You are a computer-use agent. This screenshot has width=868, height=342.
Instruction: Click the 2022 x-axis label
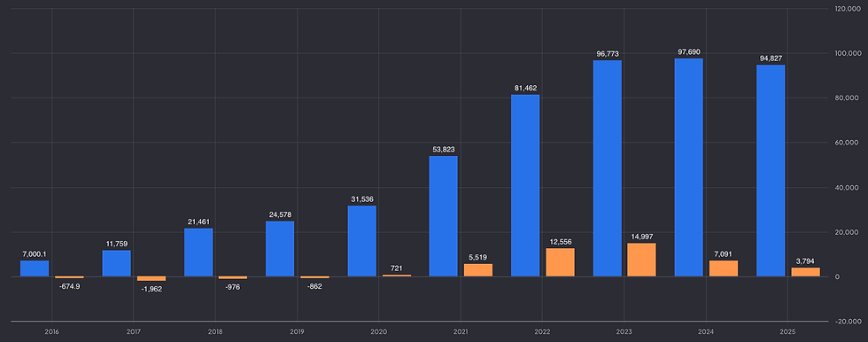pyautogui.click(x=542, y=331)
